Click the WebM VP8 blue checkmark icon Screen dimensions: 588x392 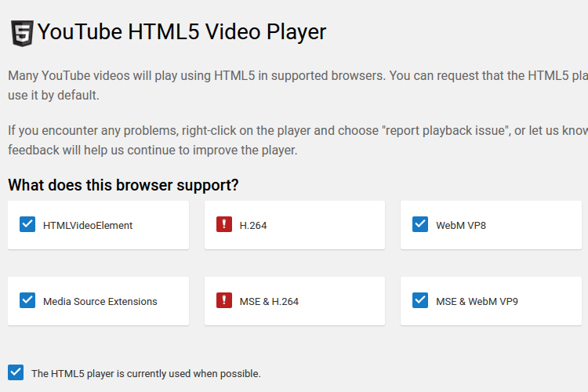(420, 224)
